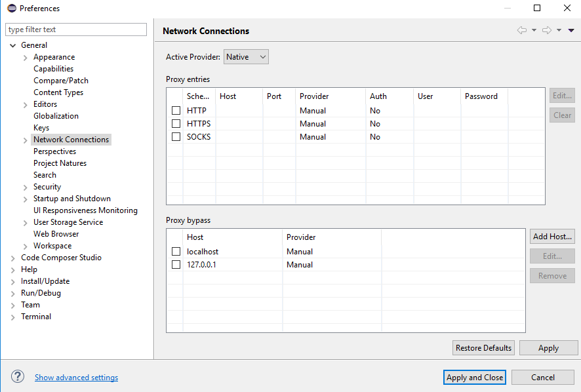Open the Show advanced settings link

click(x=77, y=378)
